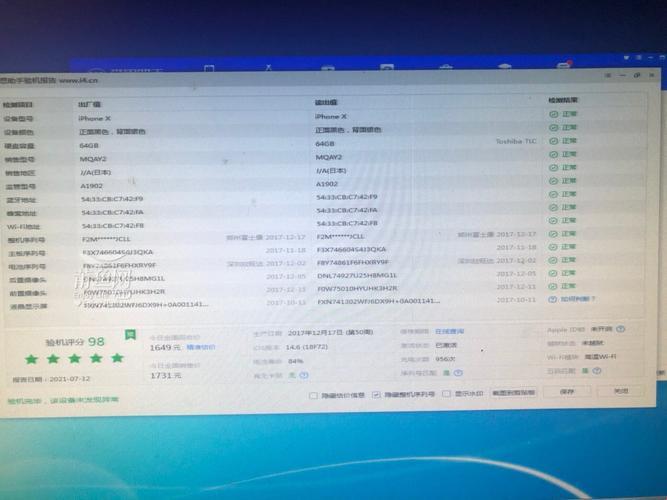
Task: Click the 正常 check icon in 设备型号 row
Action: 553,114
